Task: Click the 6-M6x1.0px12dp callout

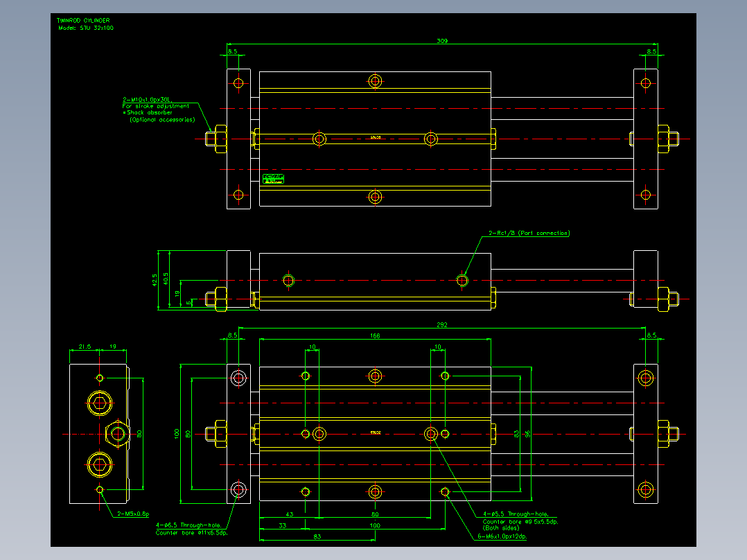Action: [502, 536]
